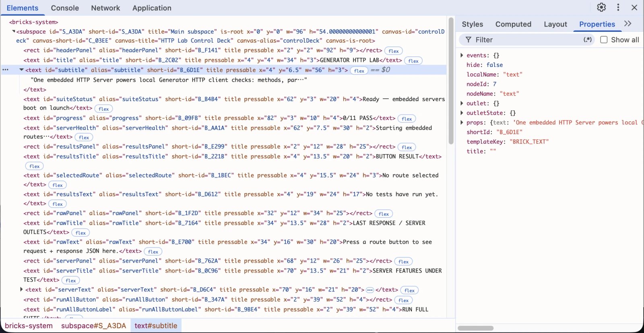Image resolution: width=644 pixels, height=333 pixels.
Task: Switch to the Console tab
Action: (x=65, y=8)
